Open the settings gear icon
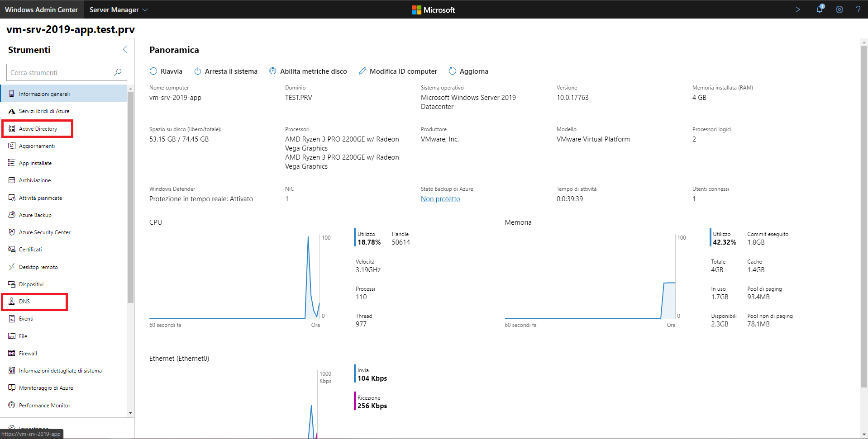This screenshot has height=439, width=868. [839, 9]
